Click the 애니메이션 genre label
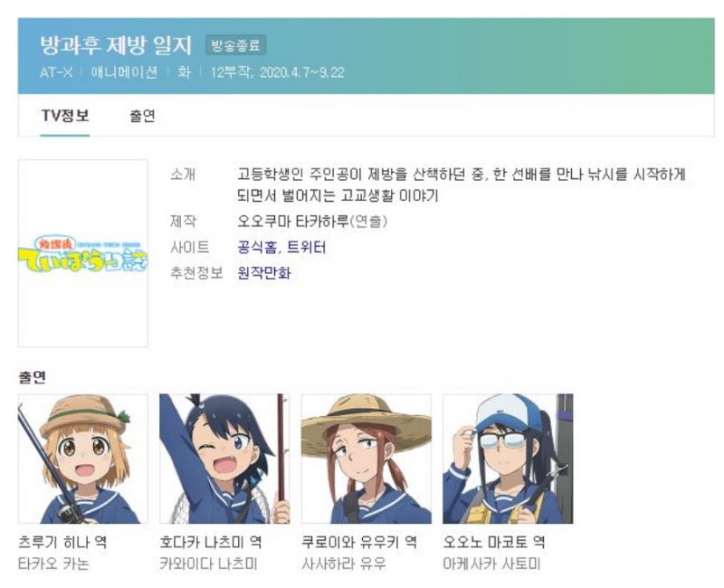This screenshot has height=588, width=724. point(124,72)
